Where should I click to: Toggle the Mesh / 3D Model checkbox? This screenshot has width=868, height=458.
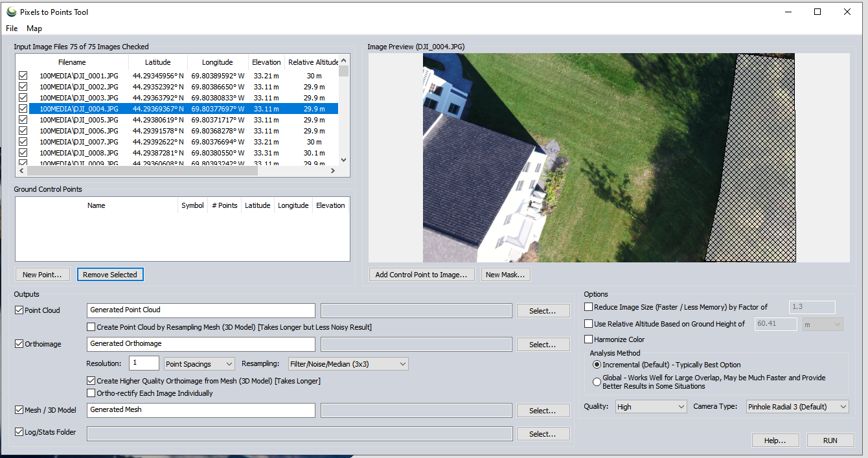pos(19,410)
